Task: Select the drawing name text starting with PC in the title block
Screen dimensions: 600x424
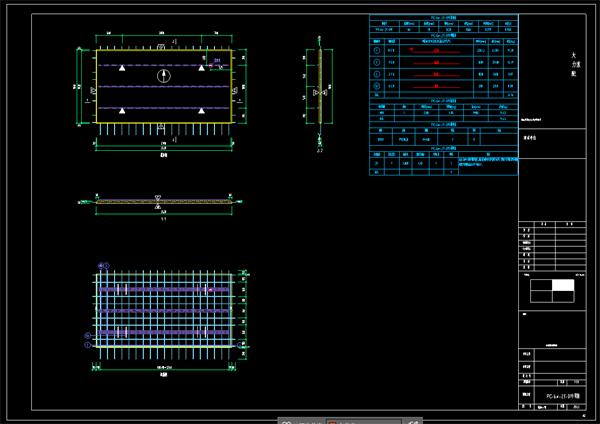Action: (x=563, y=396)
